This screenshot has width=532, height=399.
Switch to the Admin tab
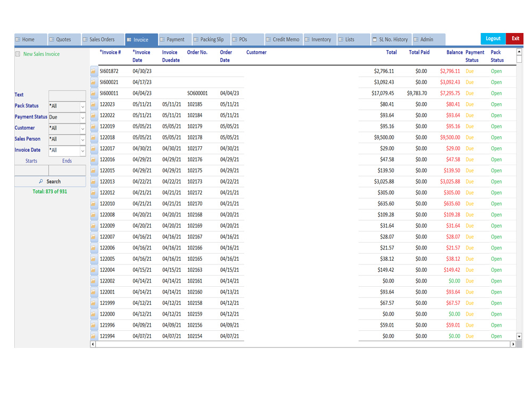[429, 39]
